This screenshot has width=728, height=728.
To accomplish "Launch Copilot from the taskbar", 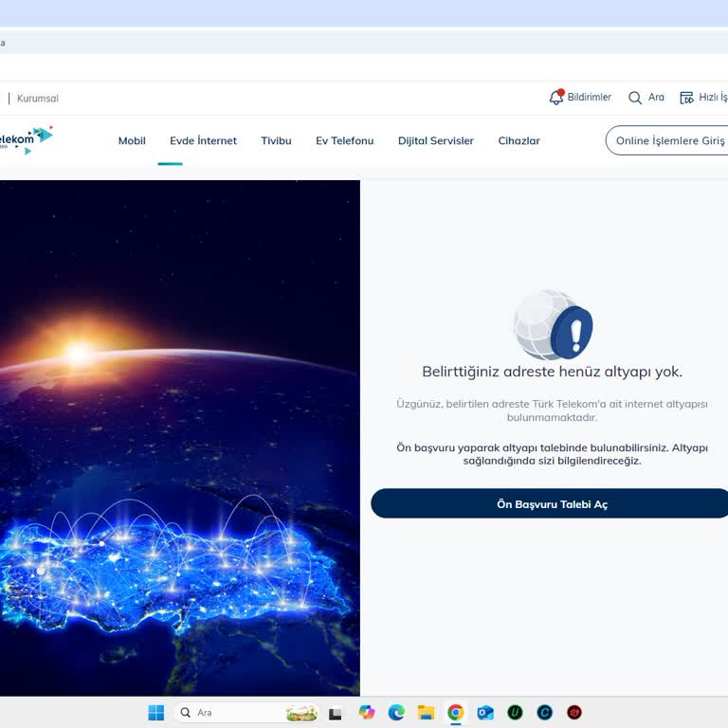I will pos(366,712).
